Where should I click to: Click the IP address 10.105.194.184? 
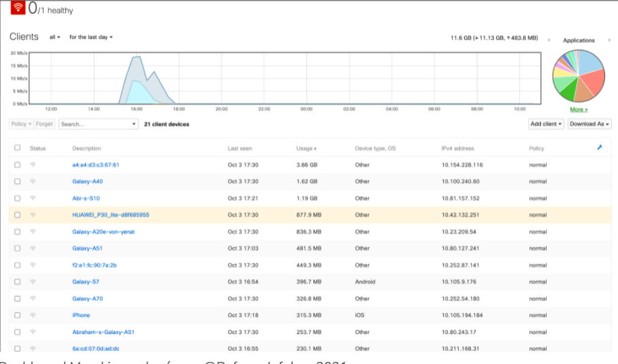coord(462,315)
